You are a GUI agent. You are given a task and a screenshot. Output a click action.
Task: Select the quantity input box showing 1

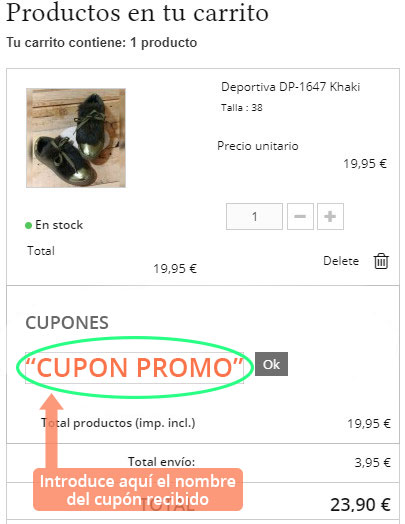click(254, 217)
